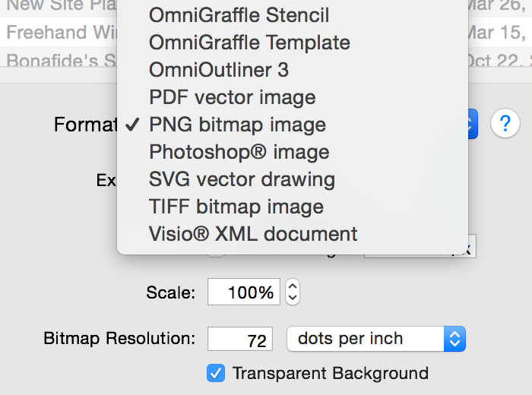
Task: Choose the checked PNG bitmap image option
Action: 237,125
